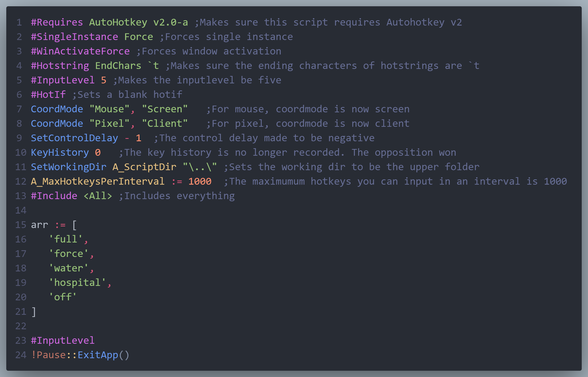588x377 pixels.
Task: Click the orange value '1000' on line 12
Action: coord(200,182)
